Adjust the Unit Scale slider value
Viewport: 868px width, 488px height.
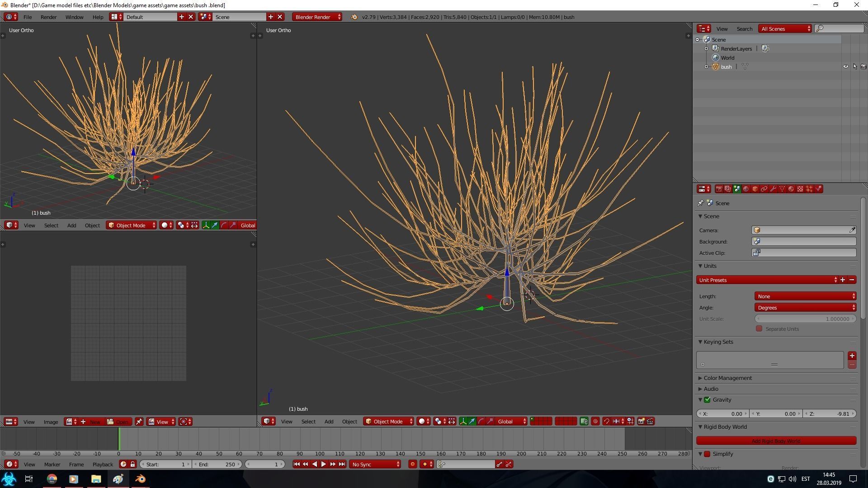click(805, 319)
